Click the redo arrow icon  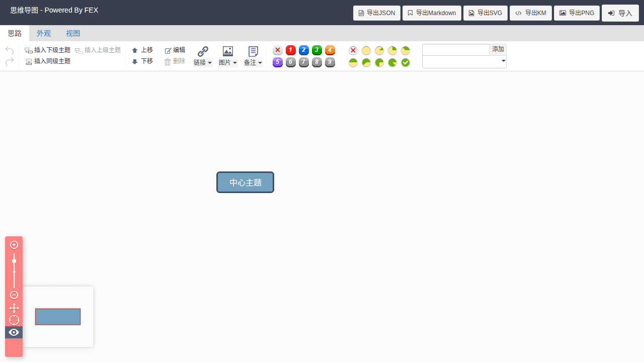pos(10,61)
